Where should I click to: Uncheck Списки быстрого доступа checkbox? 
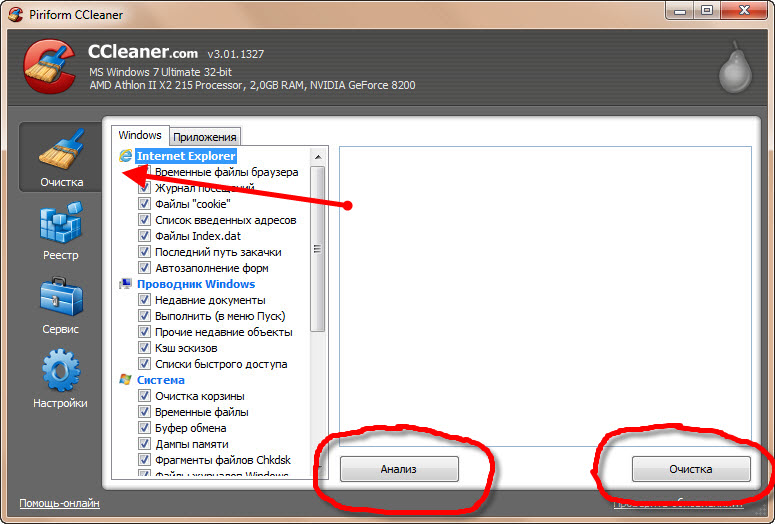[144, 364]
